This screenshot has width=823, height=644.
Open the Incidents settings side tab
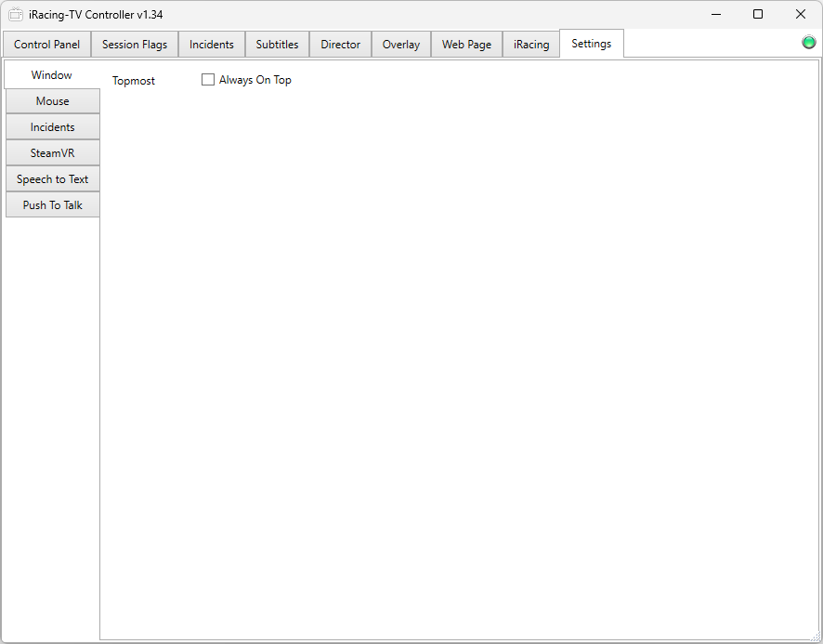tap(53, 127)
